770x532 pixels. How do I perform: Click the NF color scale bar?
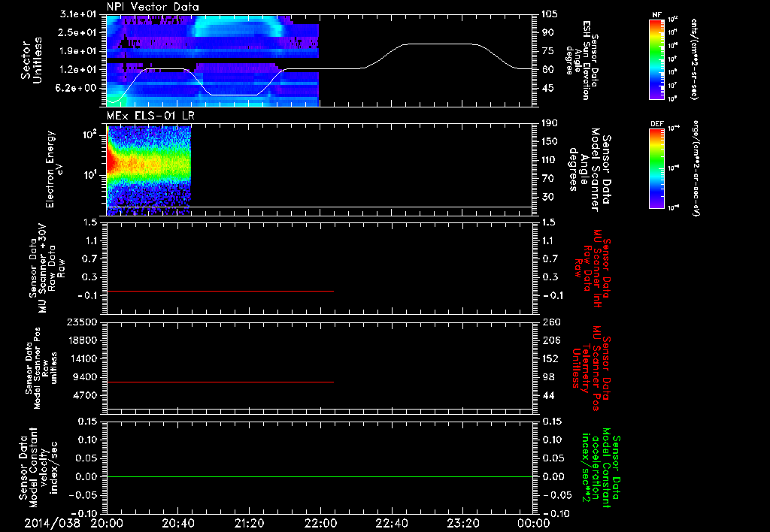click(657, 59)
